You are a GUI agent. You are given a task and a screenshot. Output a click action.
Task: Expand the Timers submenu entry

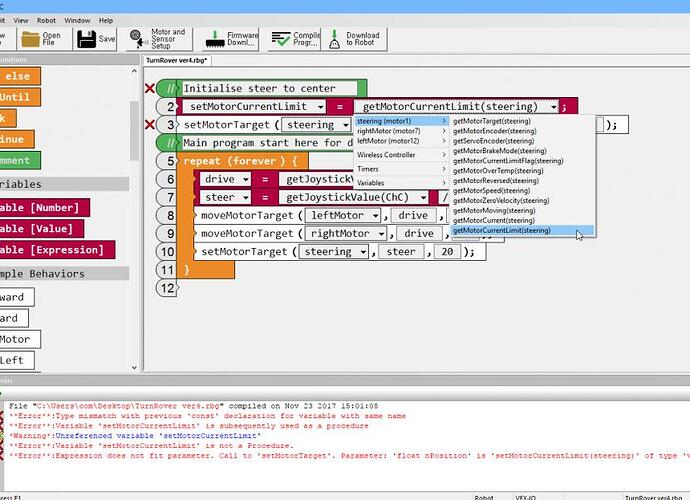tap(401, 169)
